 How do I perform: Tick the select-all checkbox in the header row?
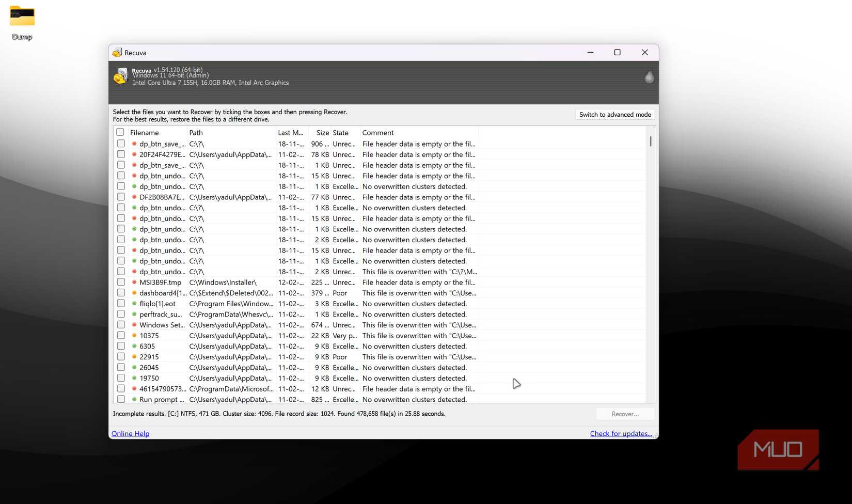[x=120, y=132]
